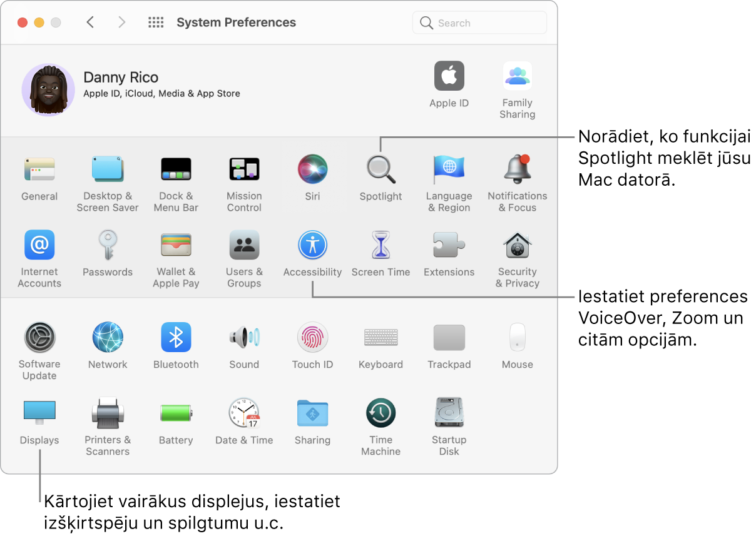Open Desktop & Screen Saver settings
The height and width of the screenshot is (541, 756).
108,169
